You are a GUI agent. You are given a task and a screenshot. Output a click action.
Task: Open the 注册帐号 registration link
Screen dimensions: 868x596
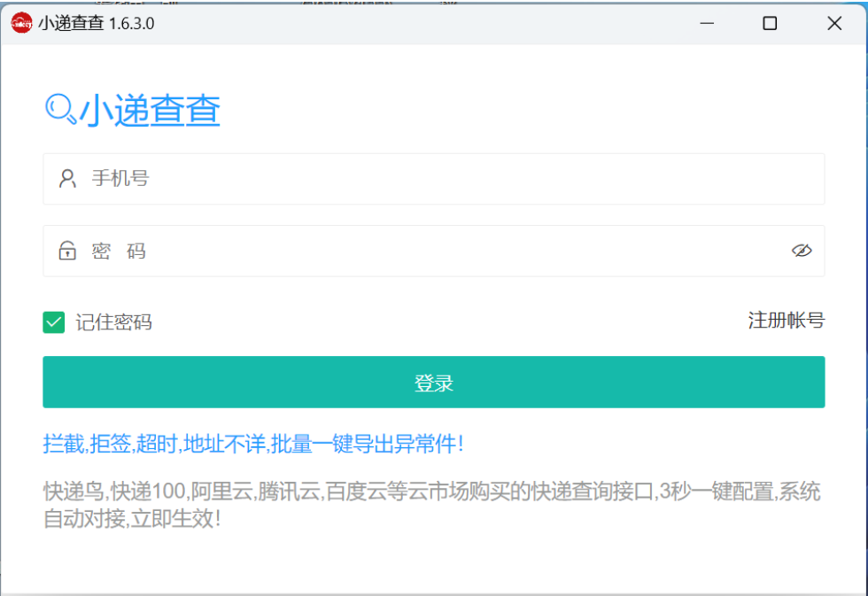(787, 321)
